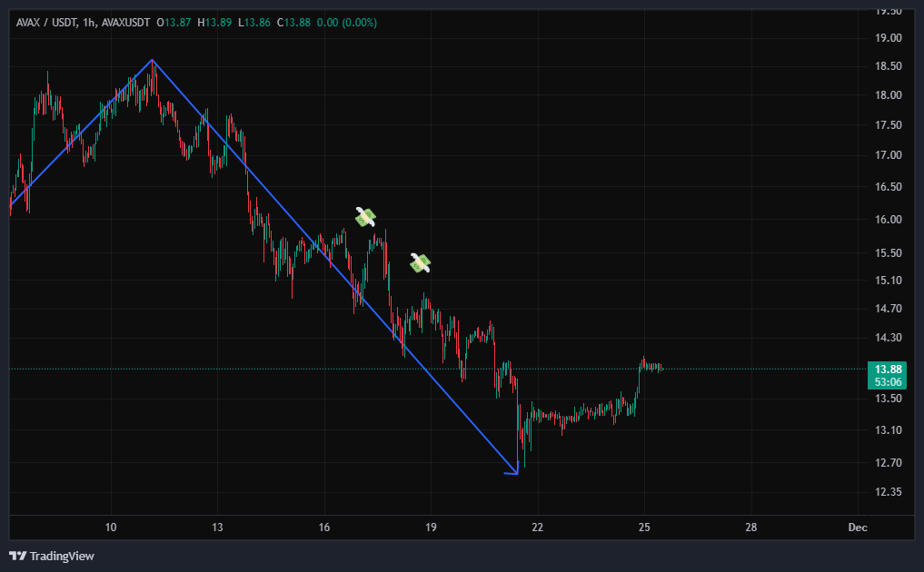Click the 1h interval label
The image size is (924, 572).
pos(88,22)
